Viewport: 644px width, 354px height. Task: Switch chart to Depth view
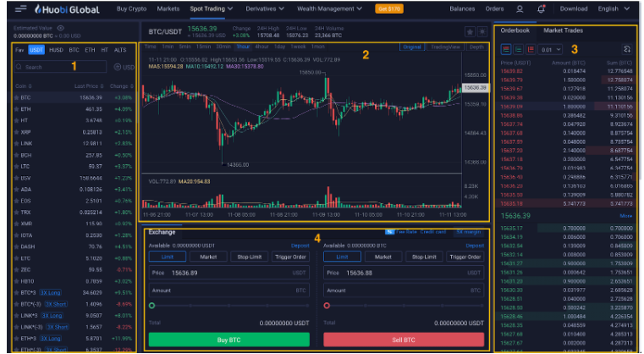coord(476,47)
